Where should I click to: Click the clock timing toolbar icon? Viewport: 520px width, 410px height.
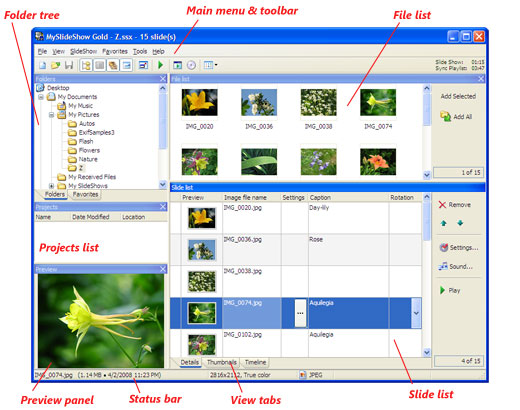click(191, 65)
